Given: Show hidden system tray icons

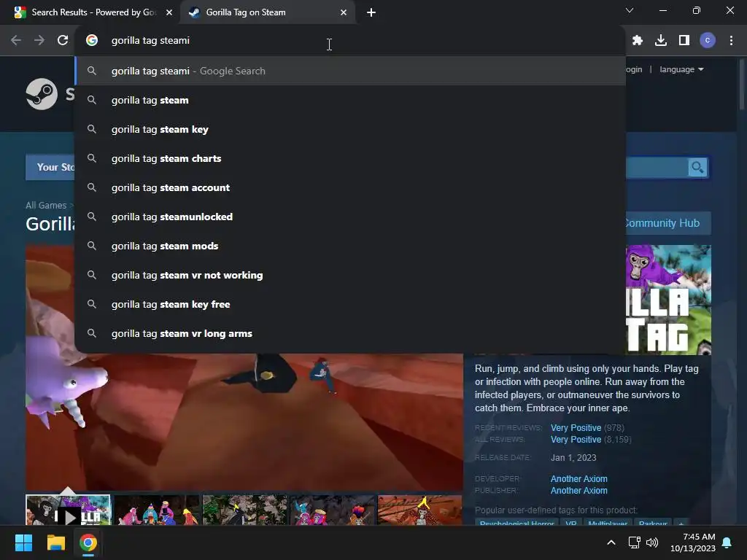Looking at the screenshot, I should click(x=611, y=542).
